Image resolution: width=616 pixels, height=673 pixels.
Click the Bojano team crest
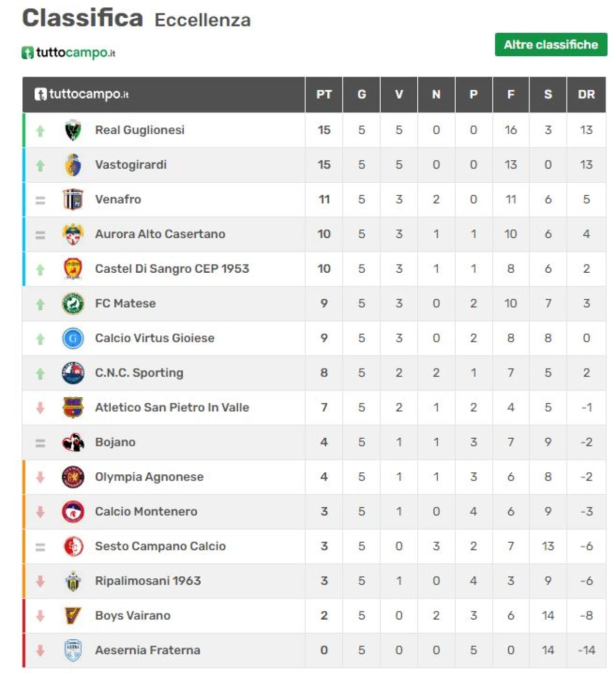point(73,442)
